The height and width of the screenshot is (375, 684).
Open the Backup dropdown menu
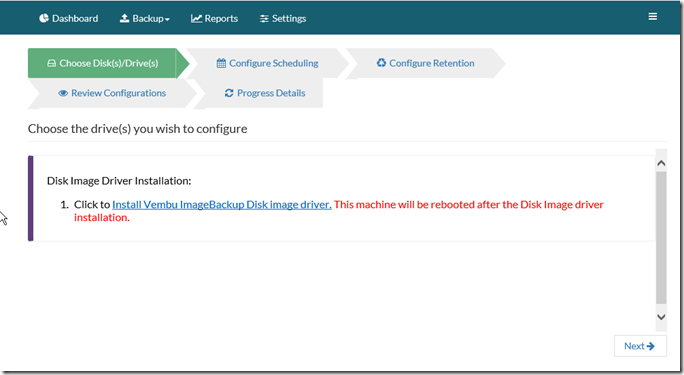point(145,18)
